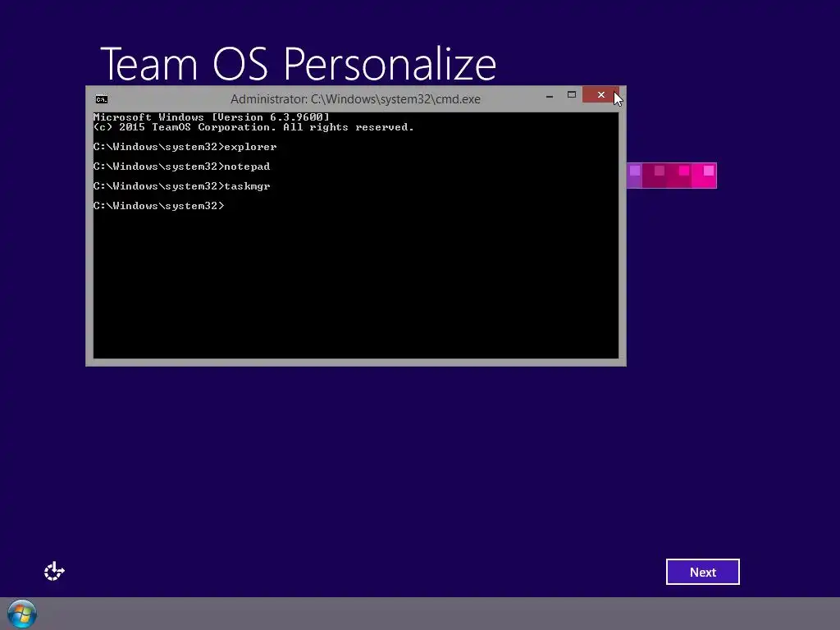The height and width of the screenshot is (630, 840).
Task: Click the '2015 TeamOS Corporation' copyright line
Action: (x=253, y=127)
